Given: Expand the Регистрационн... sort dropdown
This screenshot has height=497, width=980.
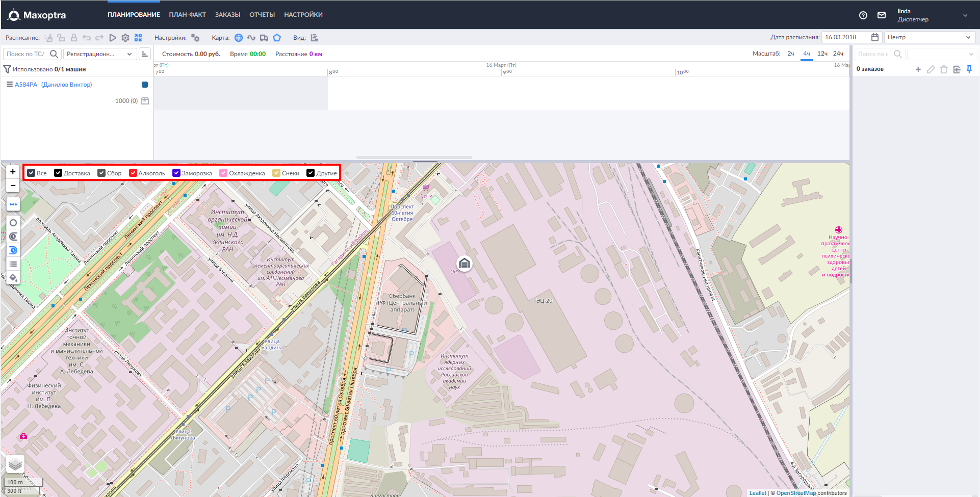Looking at the screenshot, I should click(x=99, y=54).
